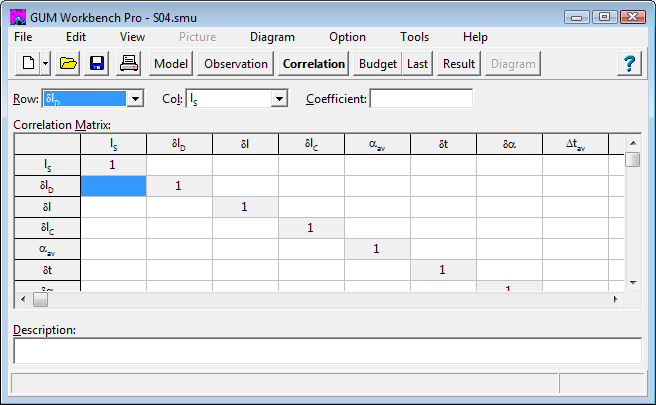Open the Budget view
The width and height of the screenshot is (656, 405).
point(377,64)
